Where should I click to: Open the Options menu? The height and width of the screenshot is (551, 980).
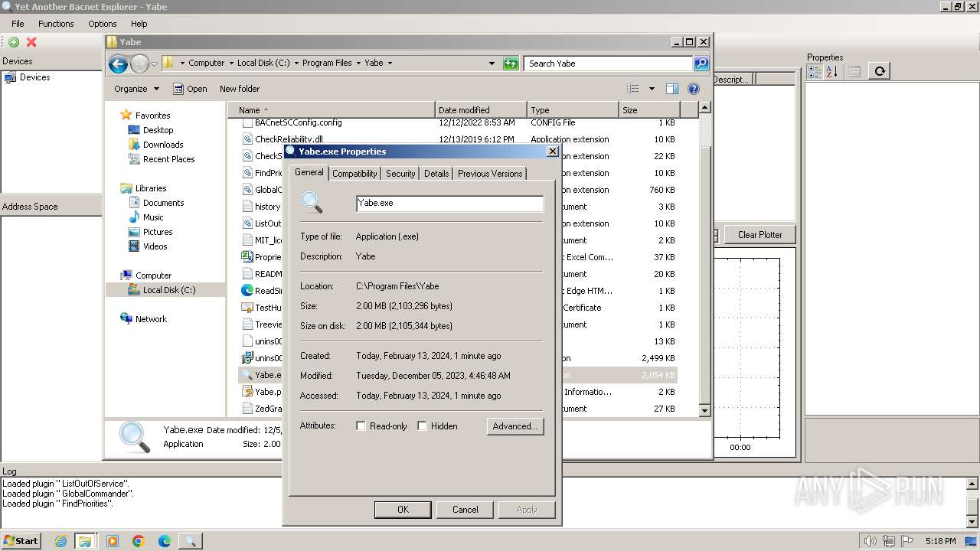(x=102, y=24)
